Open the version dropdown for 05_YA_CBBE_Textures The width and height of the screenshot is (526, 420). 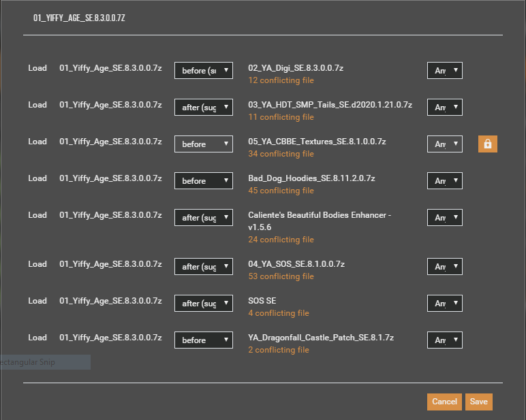445,144
